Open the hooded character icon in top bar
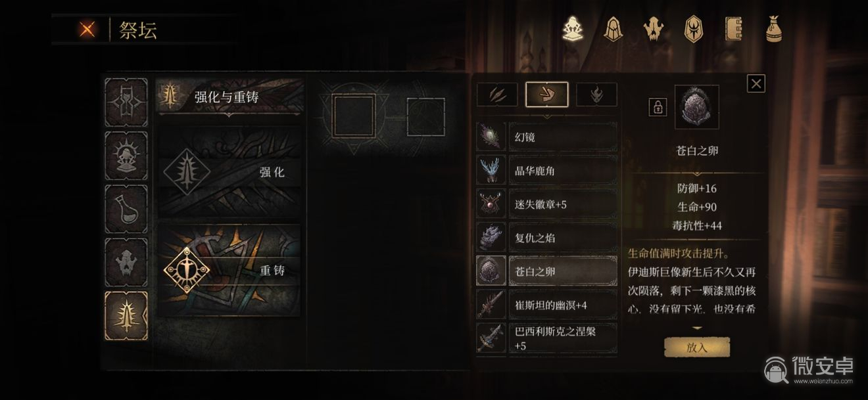The width and height of the screenshot is (868, 400). pos(614,29)
